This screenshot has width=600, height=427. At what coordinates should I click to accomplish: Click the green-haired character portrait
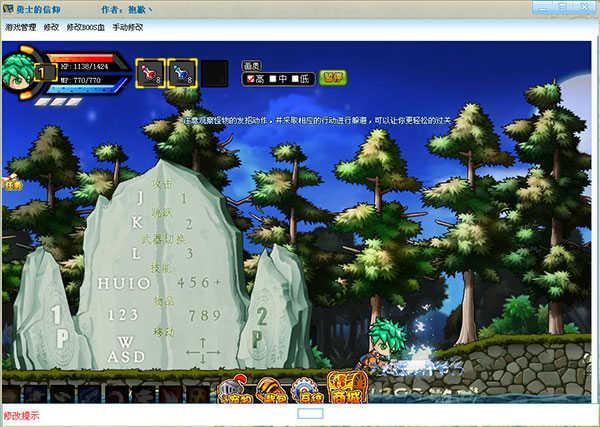[17, 73]
